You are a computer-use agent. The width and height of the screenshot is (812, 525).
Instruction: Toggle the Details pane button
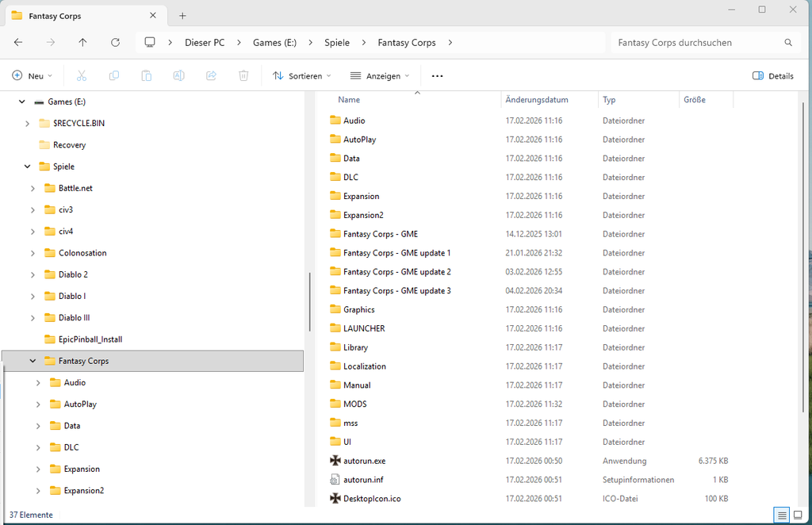pyautogui.click(x=772, y=75)
